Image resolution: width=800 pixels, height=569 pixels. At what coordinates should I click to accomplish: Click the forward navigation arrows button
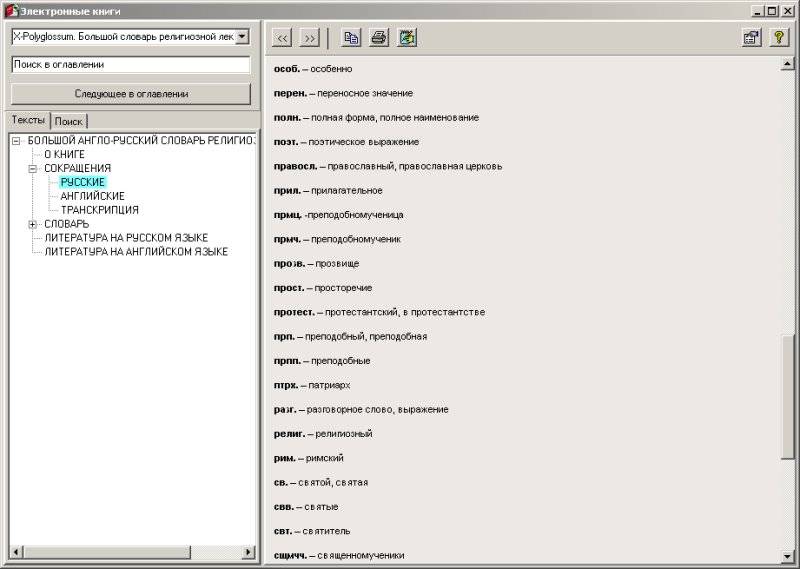pyautogui.click(x=309, y=38)
